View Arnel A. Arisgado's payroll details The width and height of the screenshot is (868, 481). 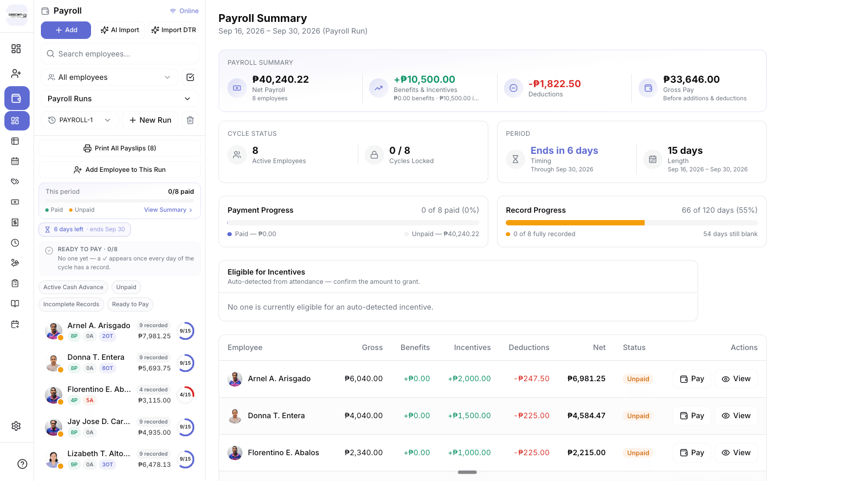tap(736, 379)
